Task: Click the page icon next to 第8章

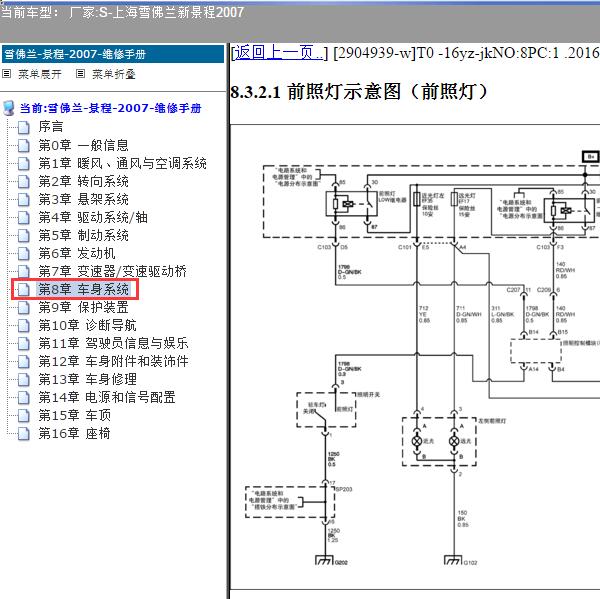Action: pyautogui.click(x=24, y=290)
